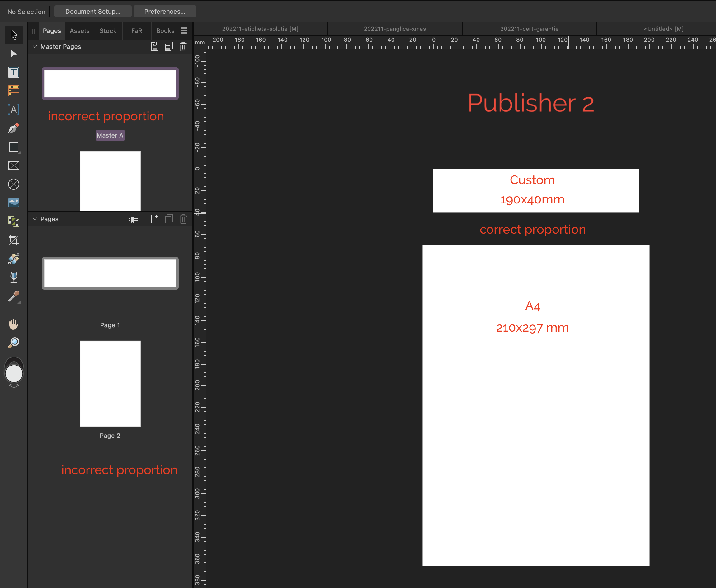Open the Pages panel hamburger menu
716x588 pixels.
184,31
